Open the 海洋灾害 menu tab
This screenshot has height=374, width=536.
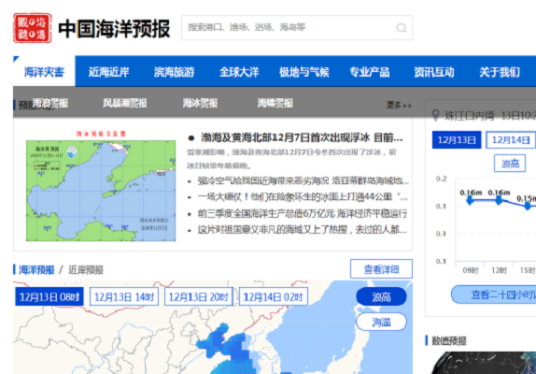pyautogui.click(x=44, y=72)
